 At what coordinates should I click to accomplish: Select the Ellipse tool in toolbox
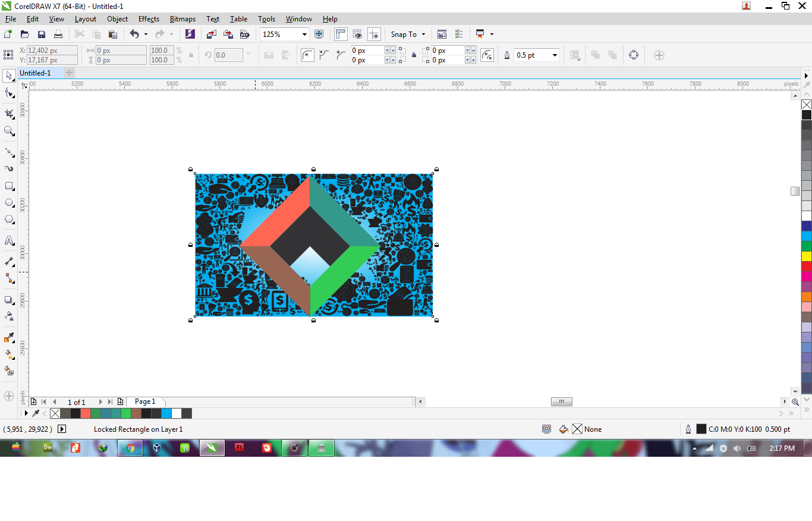coord(9,203)
